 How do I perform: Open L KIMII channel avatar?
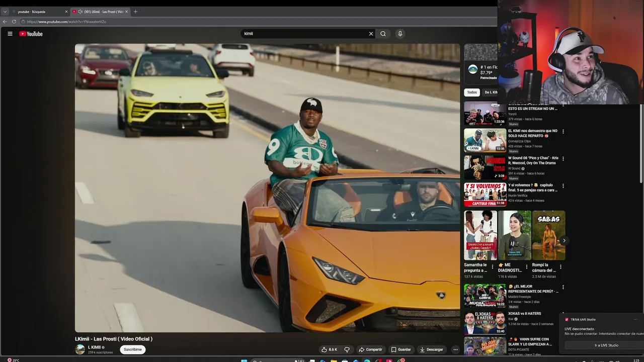80,349
